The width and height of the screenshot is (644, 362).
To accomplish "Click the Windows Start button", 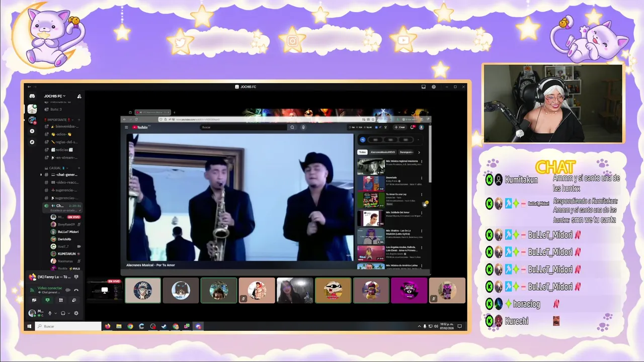I will tap(29, 326).
